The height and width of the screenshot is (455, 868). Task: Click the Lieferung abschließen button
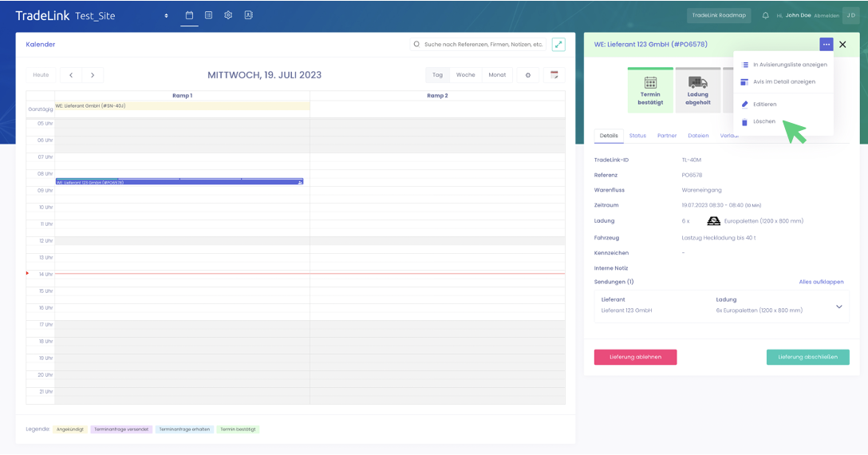[807, 357]
